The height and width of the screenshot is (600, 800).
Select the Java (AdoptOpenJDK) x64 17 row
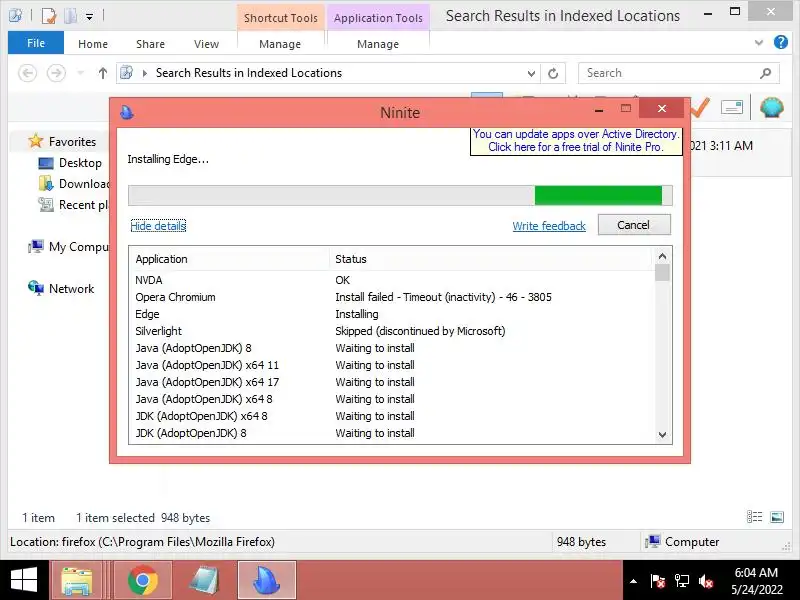[x=391, y=382]
